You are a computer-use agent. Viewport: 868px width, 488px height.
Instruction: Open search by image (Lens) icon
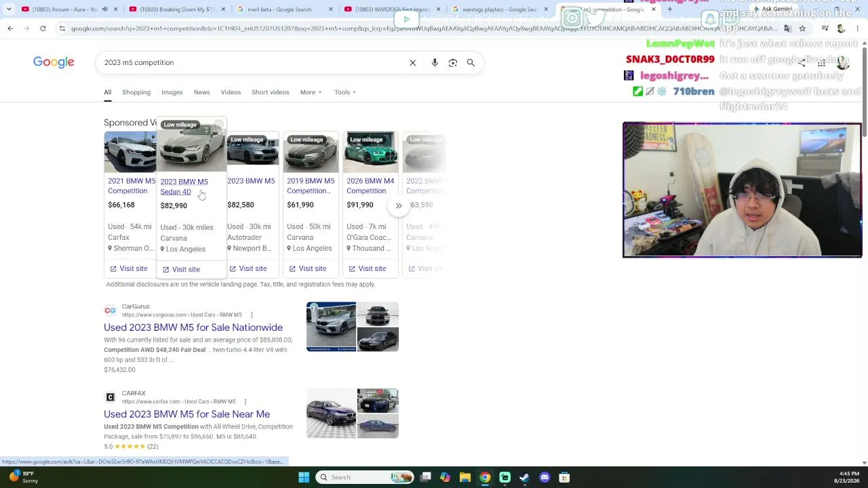(453, 62)
